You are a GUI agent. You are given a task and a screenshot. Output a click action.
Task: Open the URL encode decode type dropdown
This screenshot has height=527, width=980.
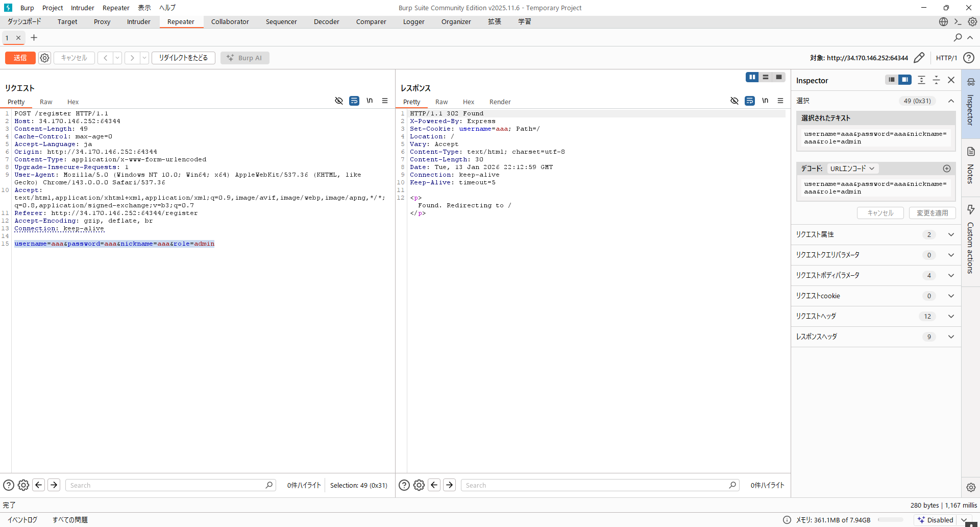point(852,169)
